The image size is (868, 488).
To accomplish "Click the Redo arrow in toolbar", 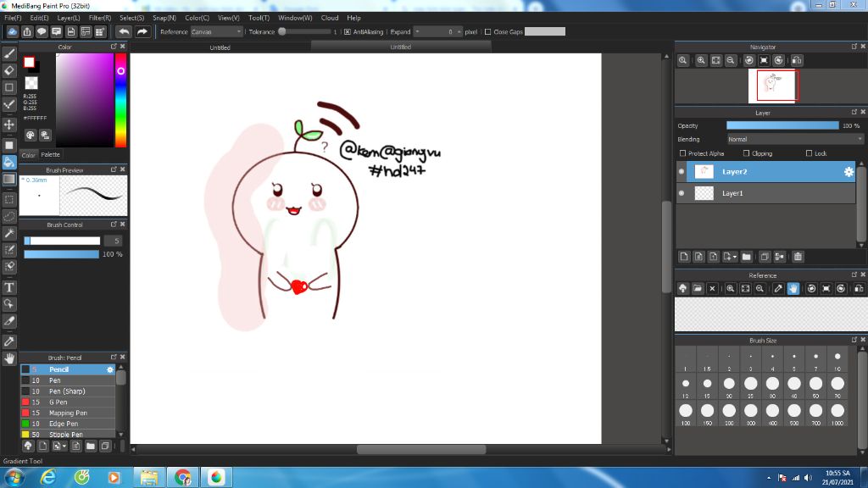I will [142, 31].
